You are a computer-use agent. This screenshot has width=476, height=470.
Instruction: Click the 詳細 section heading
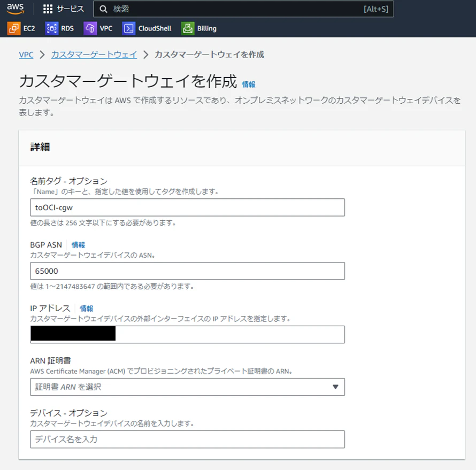[40, 147]
